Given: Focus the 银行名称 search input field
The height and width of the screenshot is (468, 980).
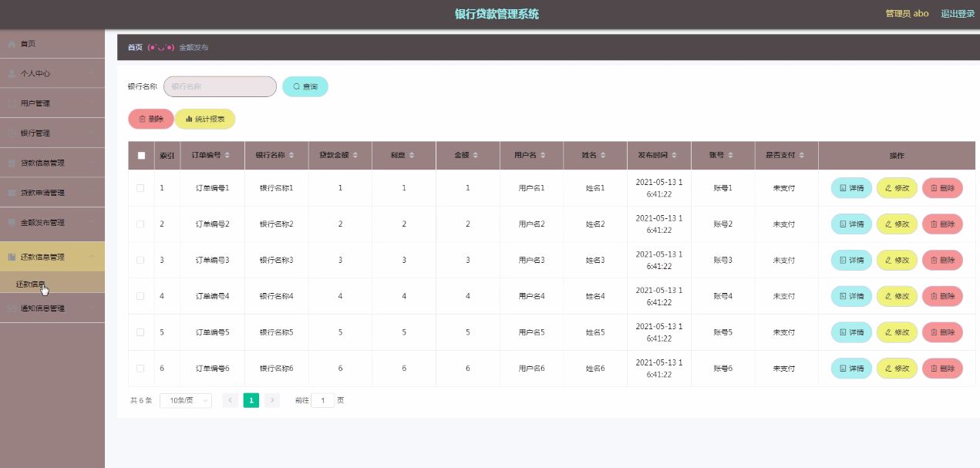Looking at the screenshot, I should coord(220,86).
